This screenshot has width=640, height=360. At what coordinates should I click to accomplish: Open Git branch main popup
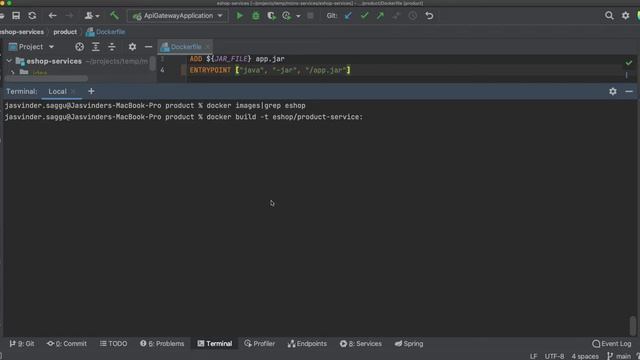(x=619, y=356)
